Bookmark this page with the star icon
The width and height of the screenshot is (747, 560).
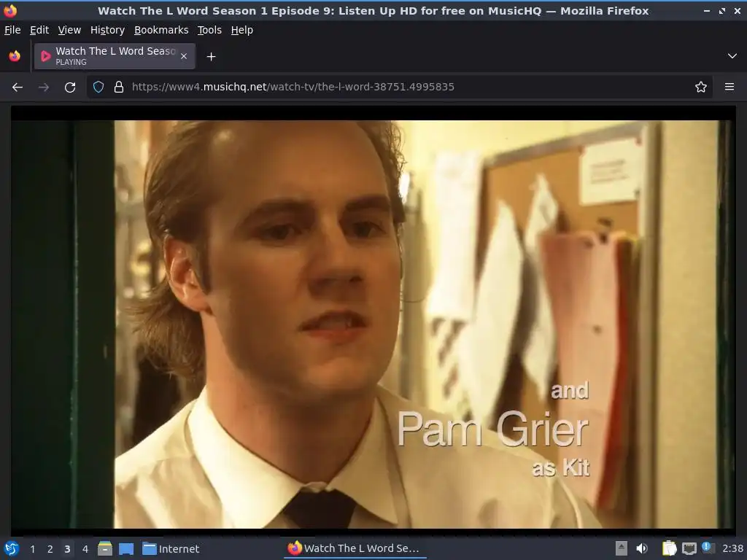click(701, 87)
